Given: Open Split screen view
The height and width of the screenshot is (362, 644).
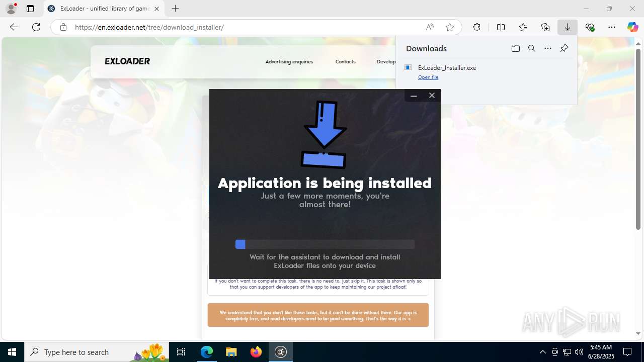Looking at the screenshot, I should pos(501,27).
